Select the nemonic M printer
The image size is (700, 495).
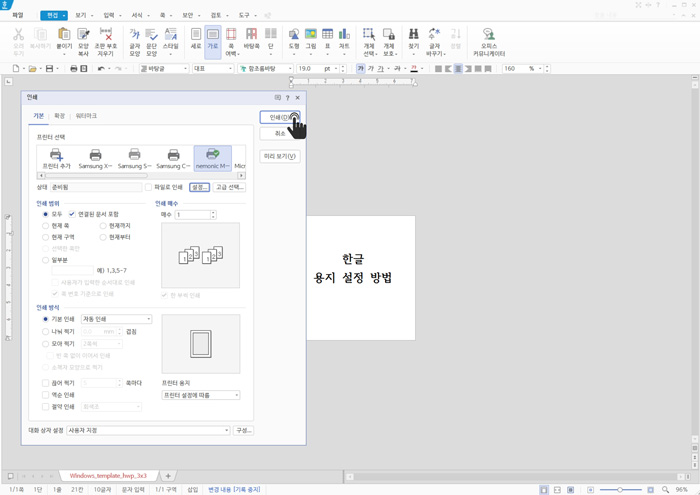(212, 158)
